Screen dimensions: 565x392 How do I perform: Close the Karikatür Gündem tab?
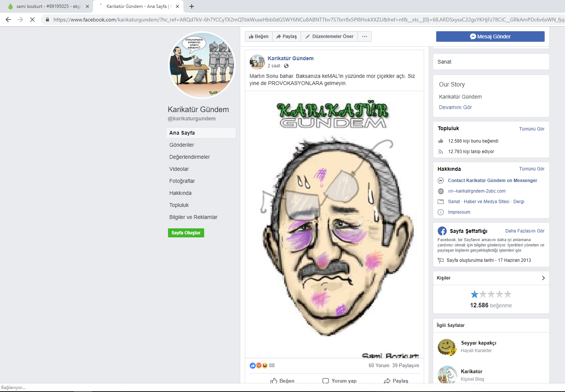pyautogui.click(x=177, y=6)
